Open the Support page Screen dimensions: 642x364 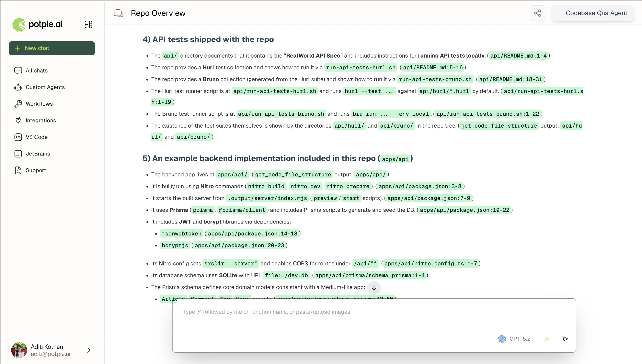(36, 170)
